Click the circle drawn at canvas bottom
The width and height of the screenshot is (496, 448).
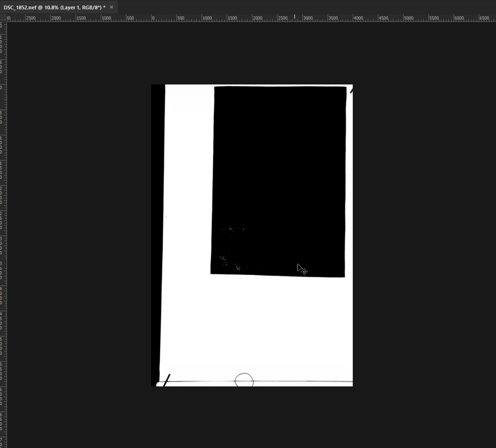pyautogui.click(x=244, y=380)
